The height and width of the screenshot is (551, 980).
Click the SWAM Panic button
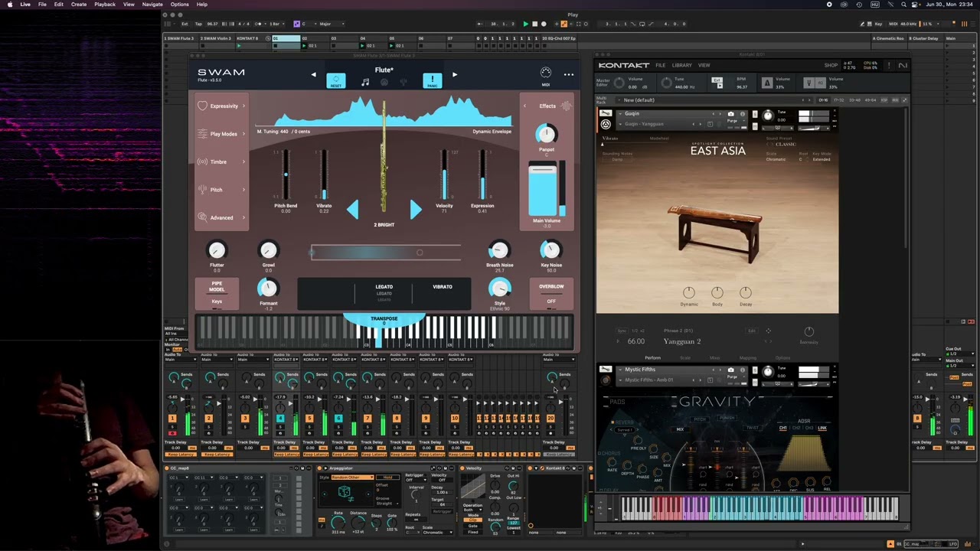432,80
